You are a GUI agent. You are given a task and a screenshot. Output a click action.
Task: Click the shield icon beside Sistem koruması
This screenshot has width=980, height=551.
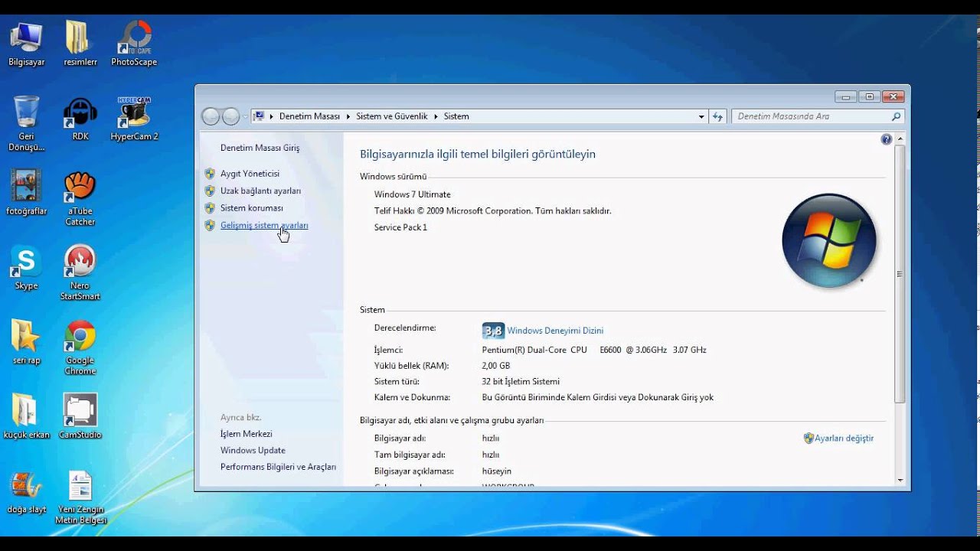click(210, 208)
